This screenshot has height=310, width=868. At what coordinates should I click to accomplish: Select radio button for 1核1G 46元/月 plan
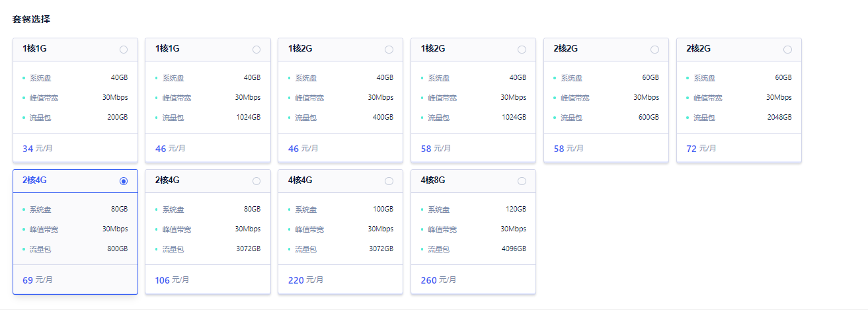(256, 50)
